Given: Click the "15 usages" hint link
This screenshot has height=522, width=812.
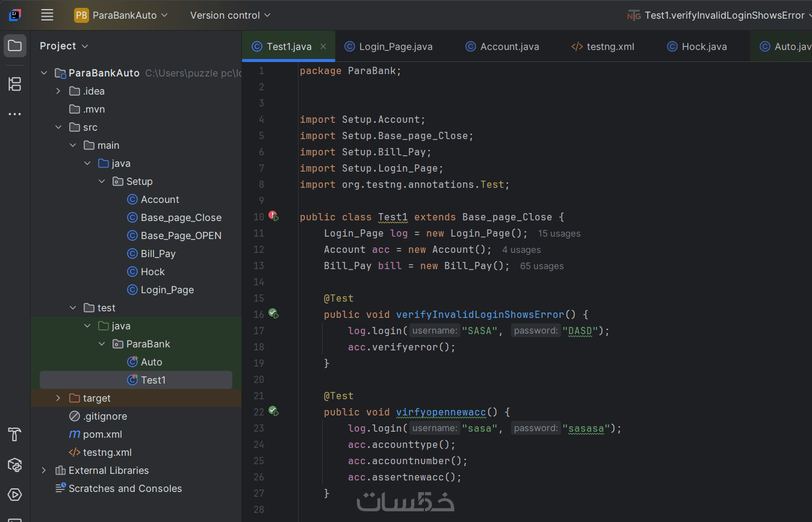Looking at the screenshot, I should [x=559, y=234].
